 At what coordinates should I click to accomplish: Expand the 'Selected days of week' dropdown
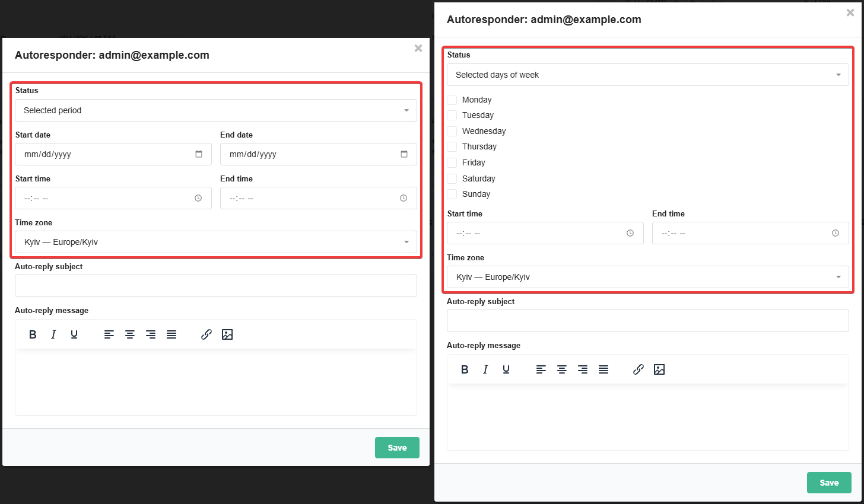(648, 75)
